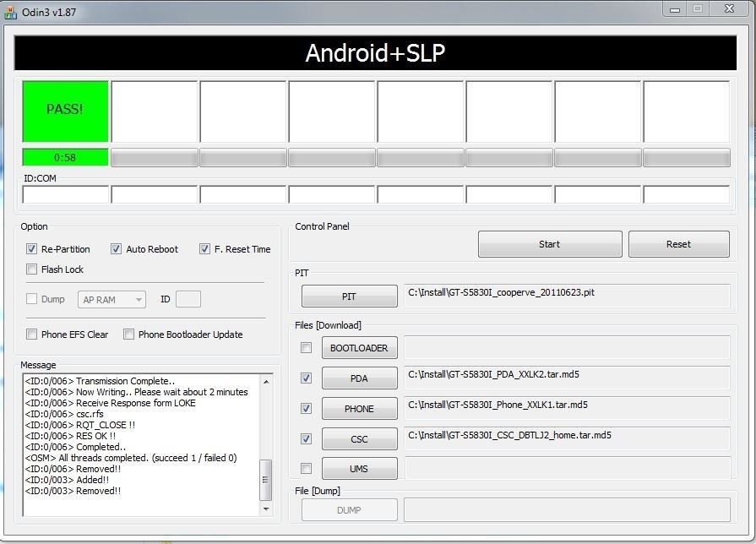Click the empty UMS path field

pyautogui.click(x=567, y=468)
